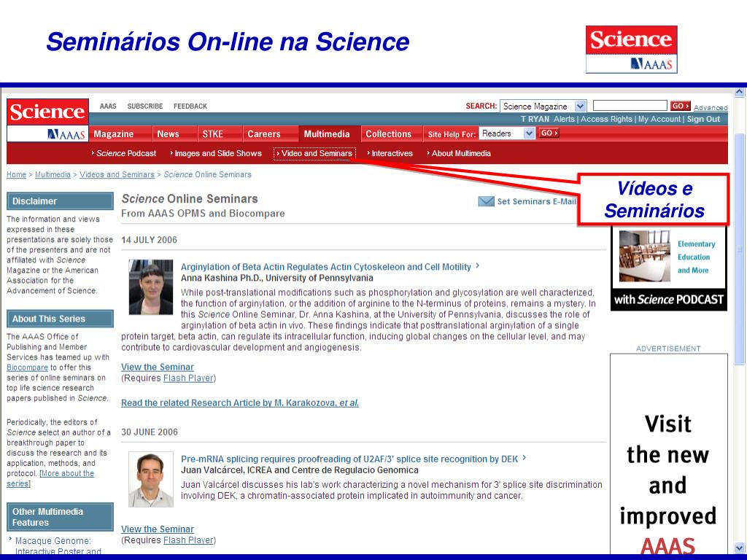Viewport: 747px width, 560px height.
Task: Click View the Seminar for 14 July 2006
Action: coord(158,367)
